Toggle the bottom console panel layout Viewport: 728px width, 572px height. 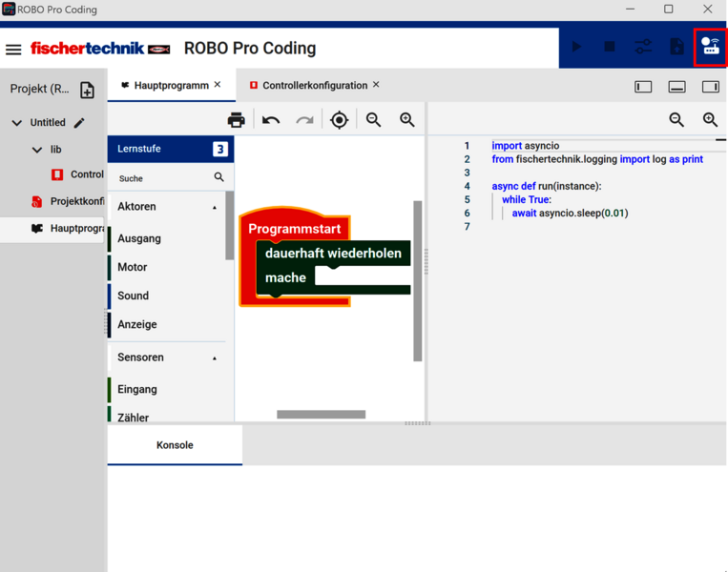tap(676, 87)
